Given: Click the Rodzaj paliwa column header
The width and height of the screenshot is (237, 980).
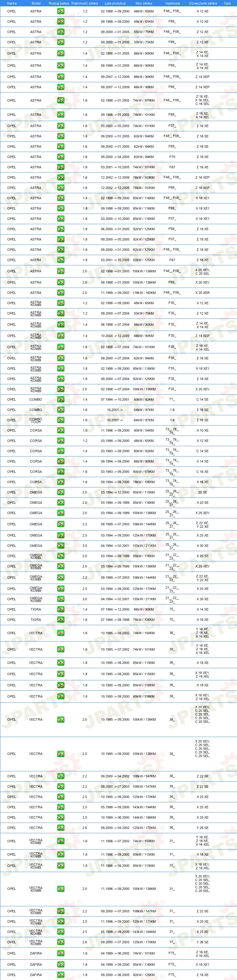Looking at the screenshot, I should click(59, 3).
